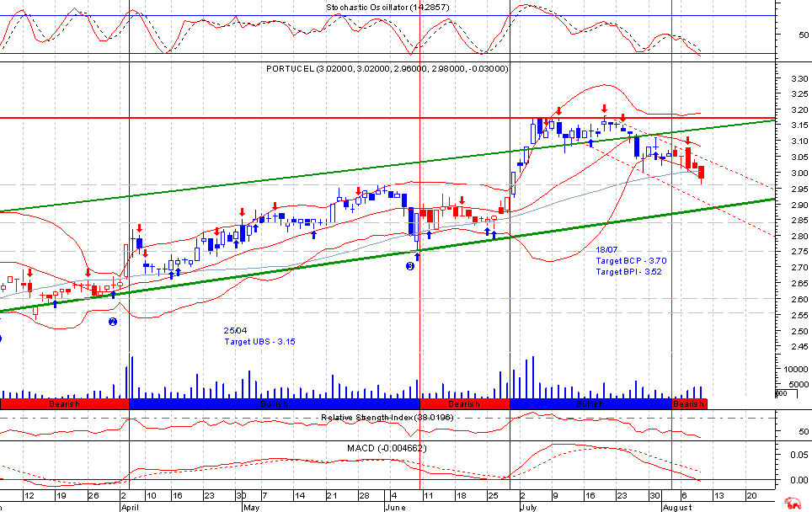Screen dimensions: 812x512
Task: Select the blue circled number 3 wave marker
Action: pyautogui.click(x=410, y=266)
